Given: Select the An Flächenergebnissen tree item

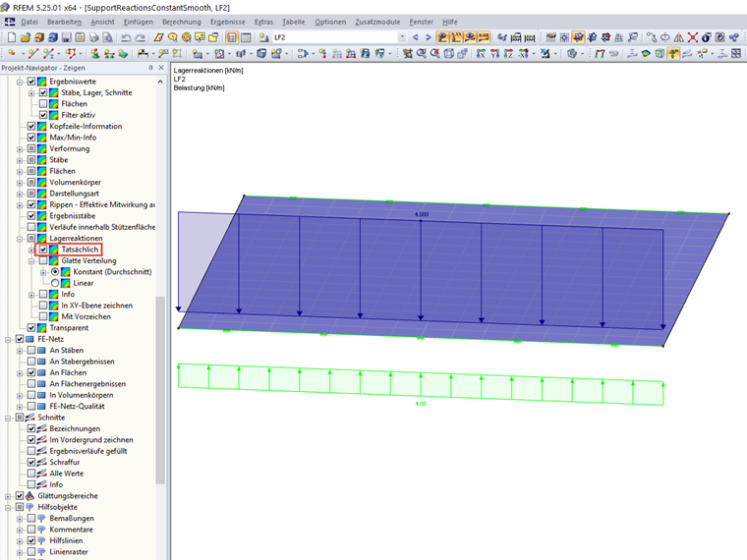Looking at the screenshot, I should coord(87,384).
